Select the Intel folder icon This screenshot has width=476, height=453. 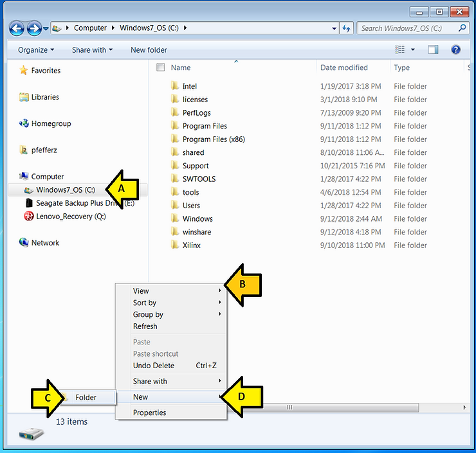coord(174,86)
